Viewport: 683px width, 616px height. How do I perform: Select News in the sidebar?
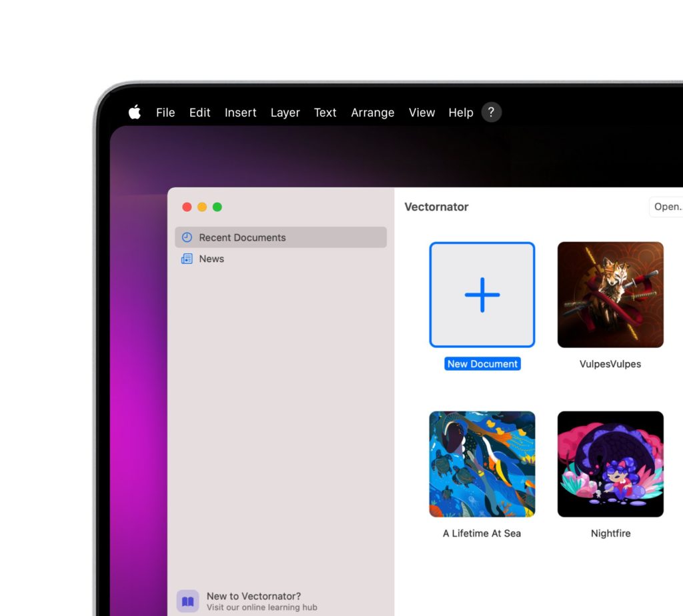(x=281, y=259)
